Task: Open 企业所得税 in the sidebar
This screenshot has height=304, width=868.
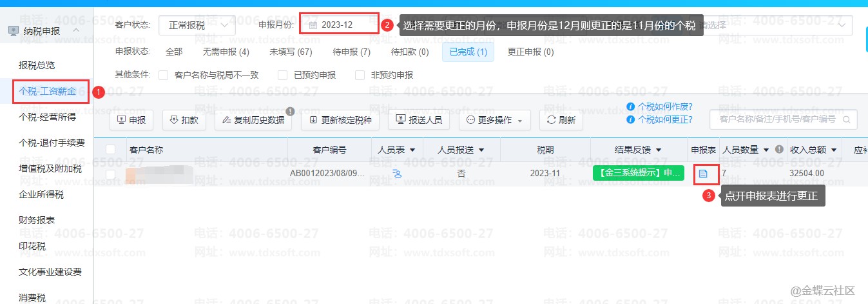Action: click(x=41, y=194)
